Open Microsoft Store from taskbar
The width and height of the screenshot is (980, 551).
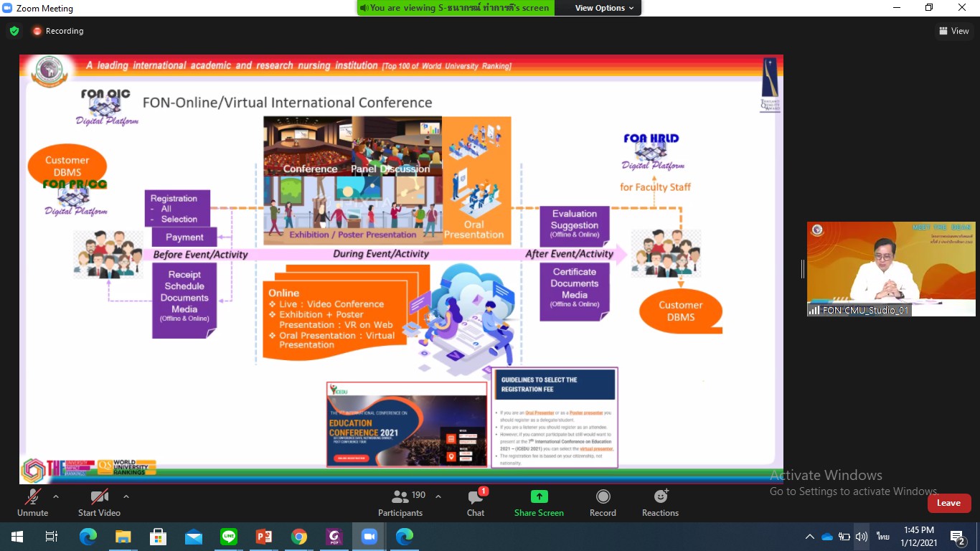click(x=159, y=537)
